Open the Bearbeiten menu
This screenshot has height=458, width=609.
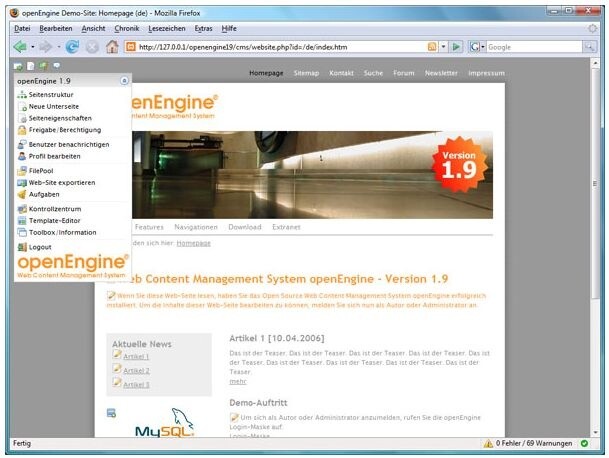click(x=56, y=28)
